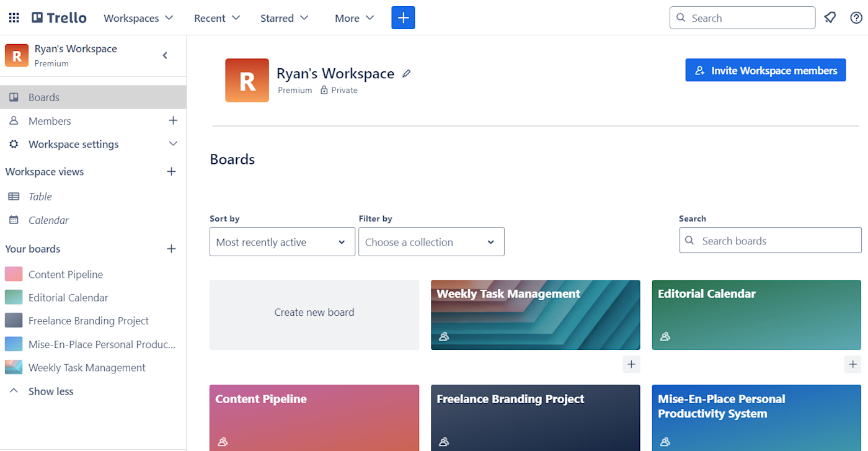Click the Workspace settings gear icon

pyautogui.click(x=14, y=144)
